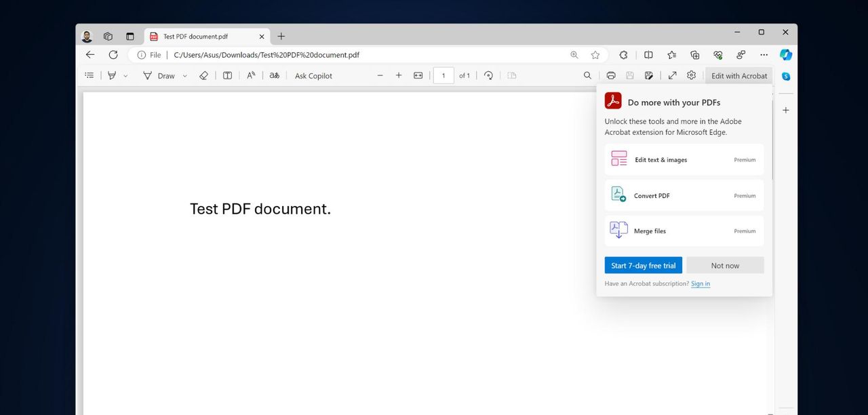Screen dimensions: 868x415
Task: Select the Highlight tool
Action: pos(112,75)
